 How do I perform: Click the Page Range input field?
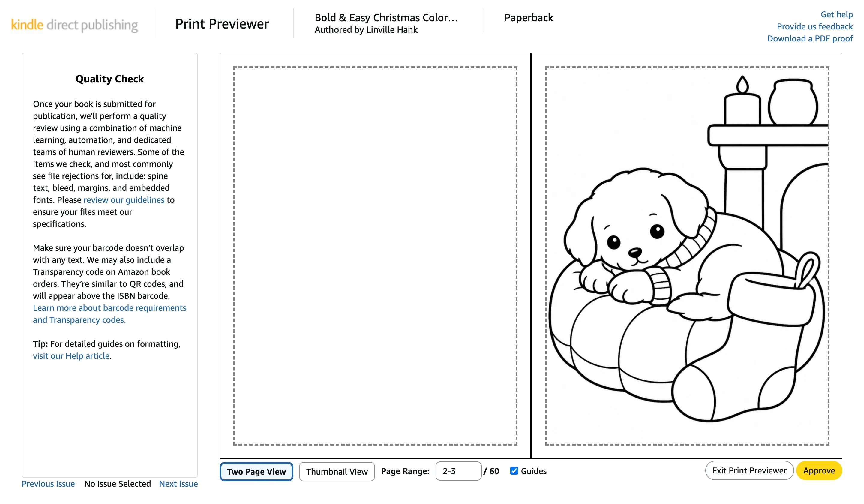pos(458,471)
